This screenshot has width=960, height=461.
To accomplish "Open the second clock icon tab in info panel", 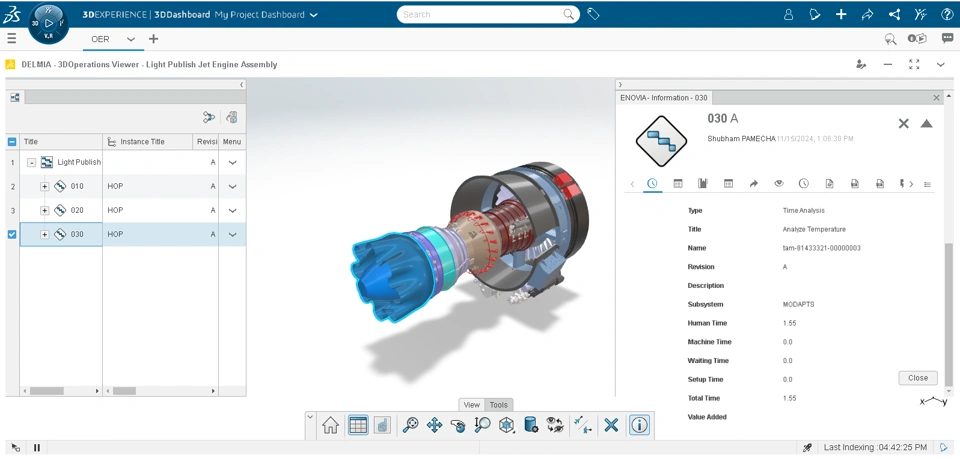I will (x=804, y=183).
